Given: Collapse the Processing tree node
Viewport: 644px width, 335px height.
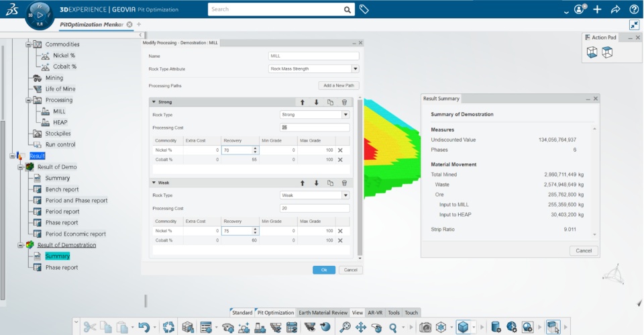Looking at the screenshot, I should click(28, 100).
